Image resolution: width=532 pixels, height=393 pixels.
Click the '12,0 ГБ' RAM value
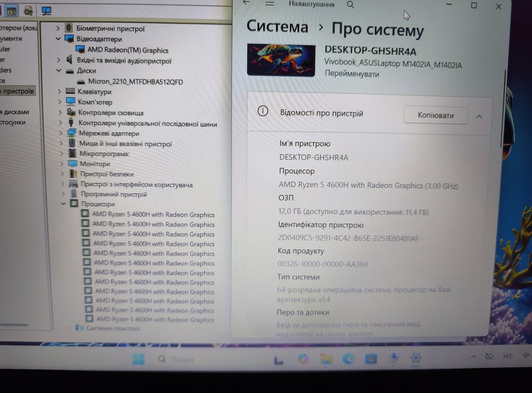[x=353, y=212]
